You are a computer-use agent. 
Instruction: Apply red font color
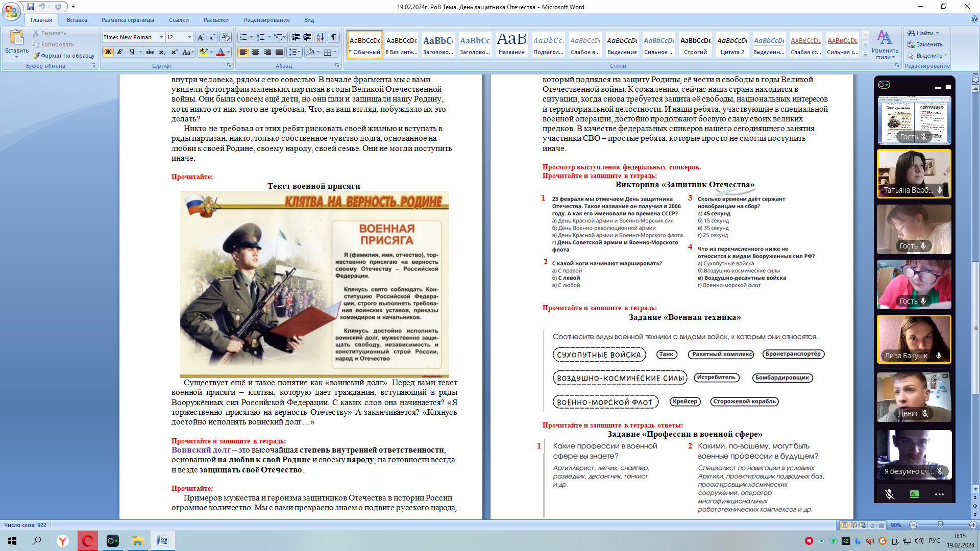pyautogui.click(x=220, y=52)
